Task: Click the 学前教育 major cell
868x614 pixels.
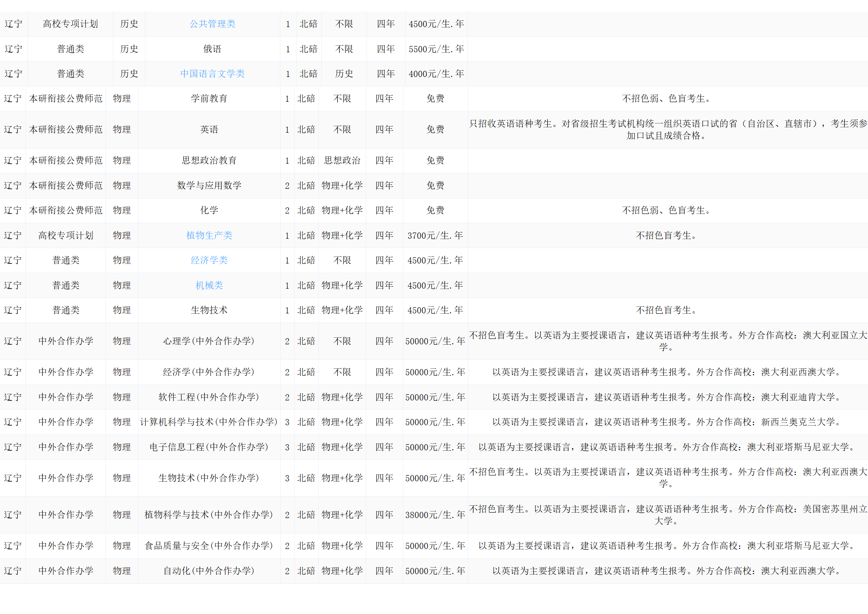Action: [209, 98]
